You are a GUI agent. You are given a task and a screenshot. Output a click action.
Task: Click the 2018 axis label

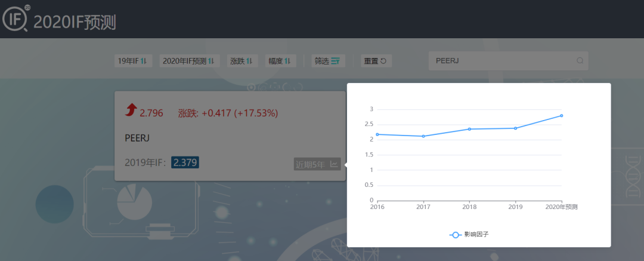469,207
